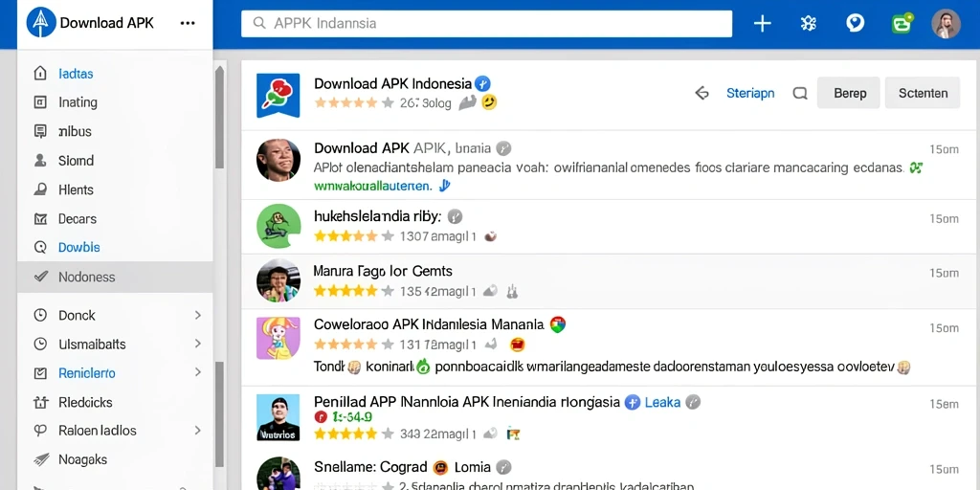Open the wmwakouallautenen green link
The image size is (980, 490).
tap(372, 186)
